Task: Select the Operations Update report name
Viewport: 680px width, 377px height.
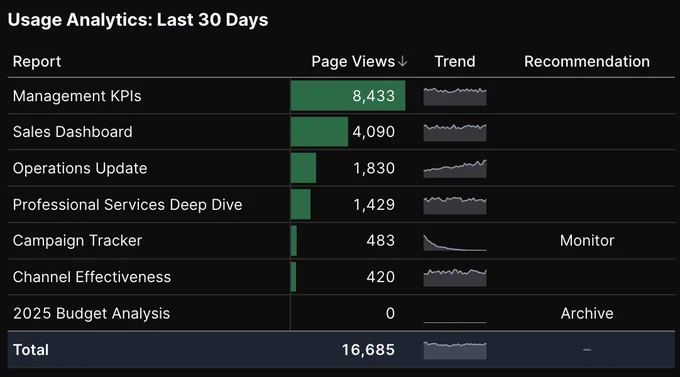Action: (x=80, y=168)
